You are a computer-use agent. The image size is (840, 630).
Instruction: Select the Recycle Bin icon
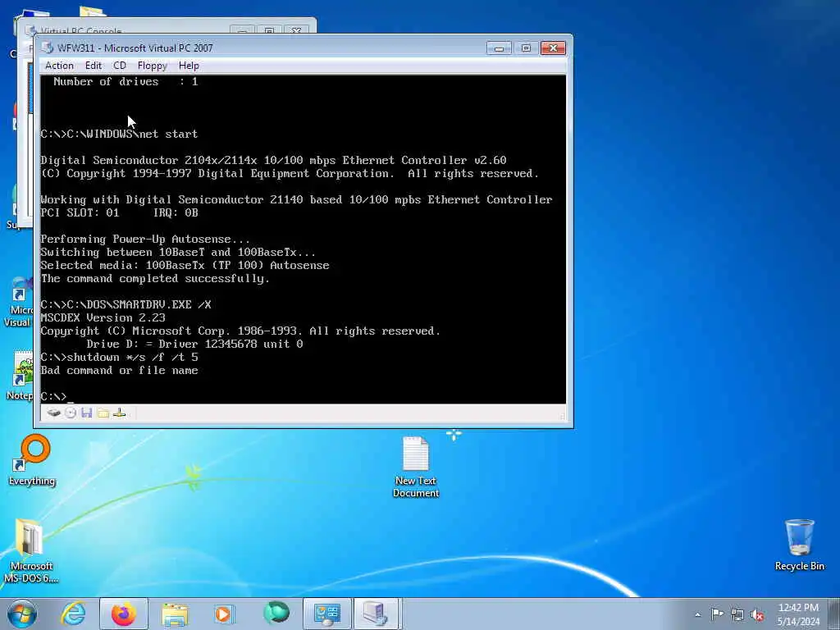tap(799, 545)
